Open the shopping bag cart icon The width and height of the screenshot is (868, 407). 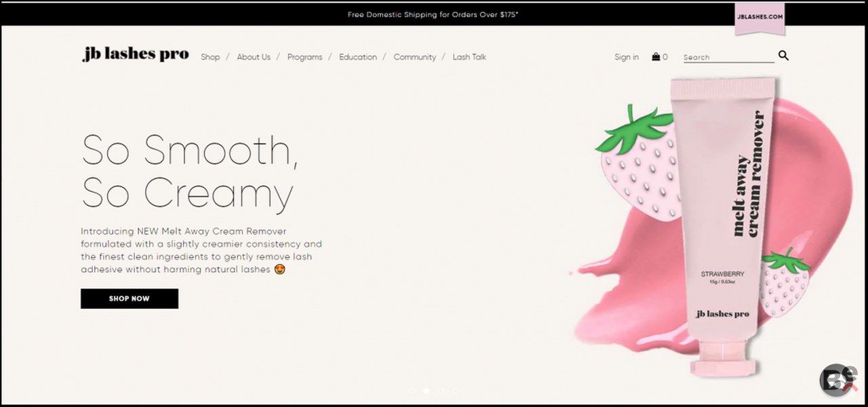656,57
